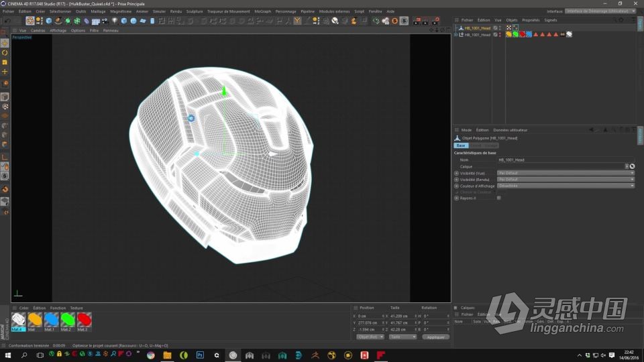Click the Position Y value field
Screen dimensions: 644x362
tap(369, 322)
